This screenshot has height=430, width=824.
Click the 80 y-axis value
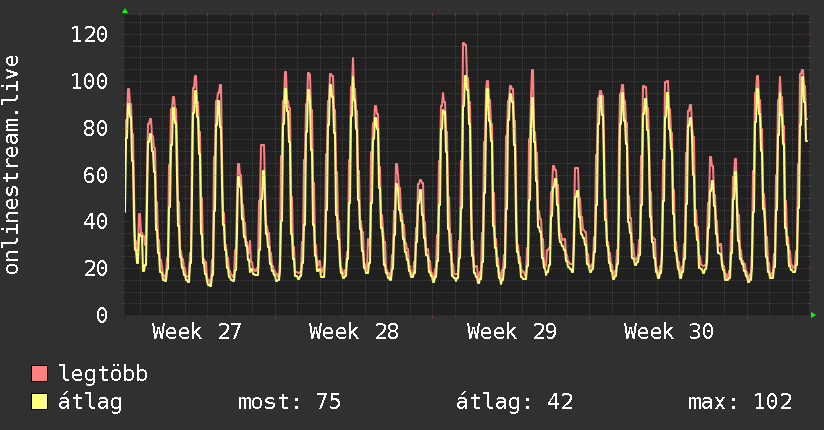tap(96, 128)
